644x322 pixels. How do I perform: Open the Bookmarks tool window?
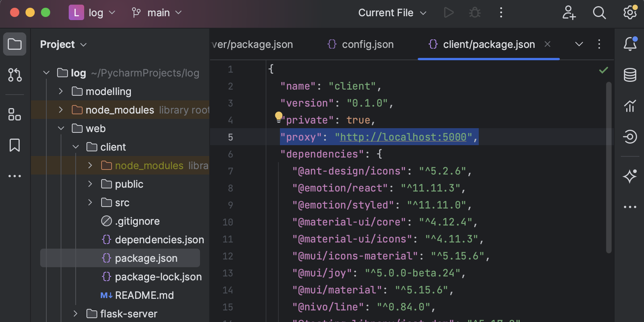click(x=15, y=145)
